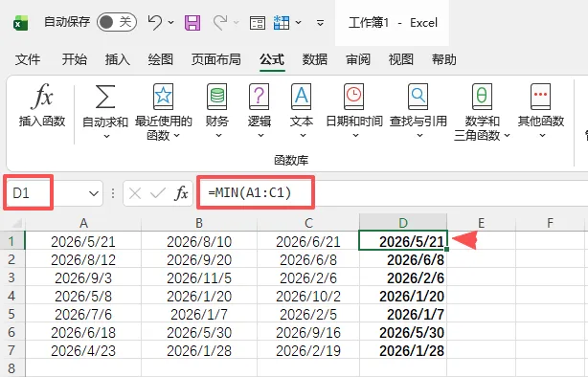Click cell D5 showing bold 2026/1/7
The height and width of the screenshot is (377, 588).
pos(403,314)
